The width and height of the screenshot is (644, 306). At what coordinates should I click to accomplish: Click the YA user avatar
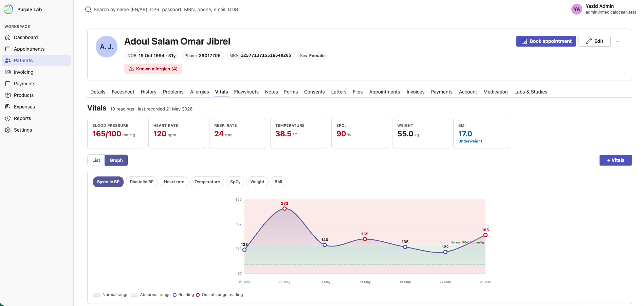[577, 9]
